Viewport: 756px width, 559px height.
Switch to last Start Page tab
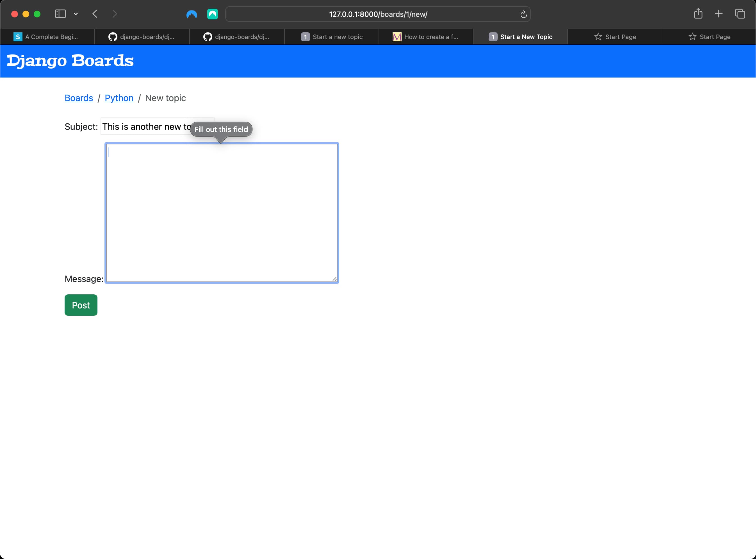709,37
